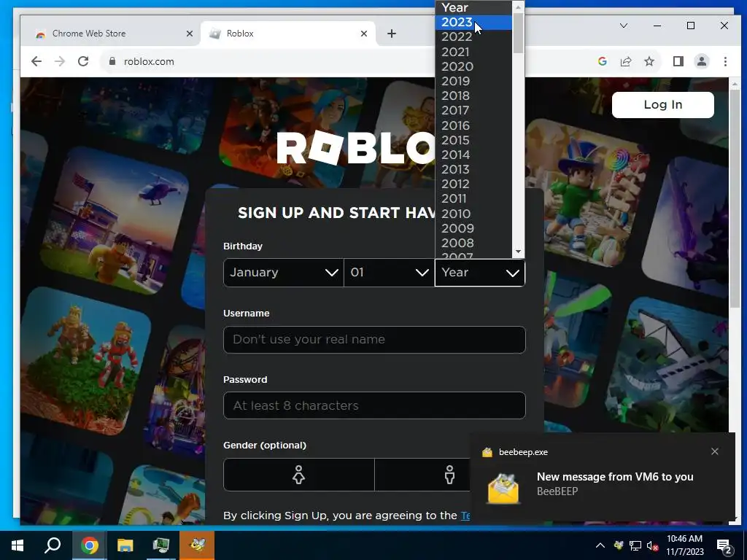Viewport: 747px width, 560px height.
Task: Open the 01 day dropdown
Action: click(x=390, y=273)
